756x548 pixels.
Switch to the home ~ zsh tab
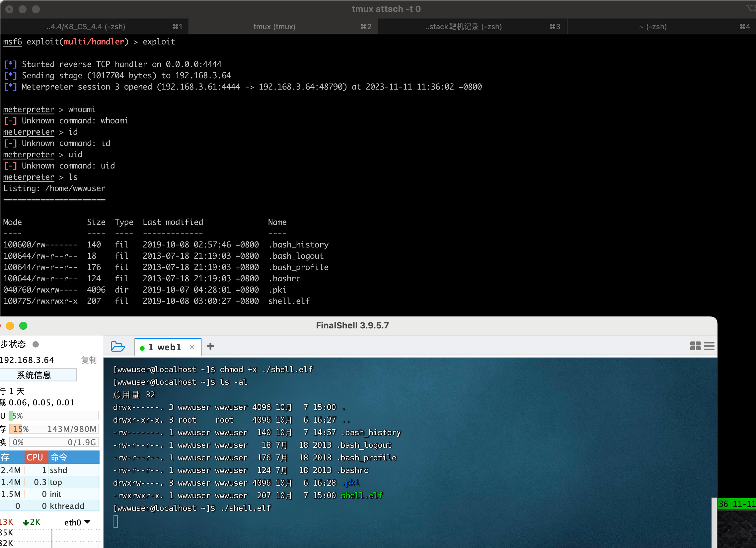click(661, 26)
